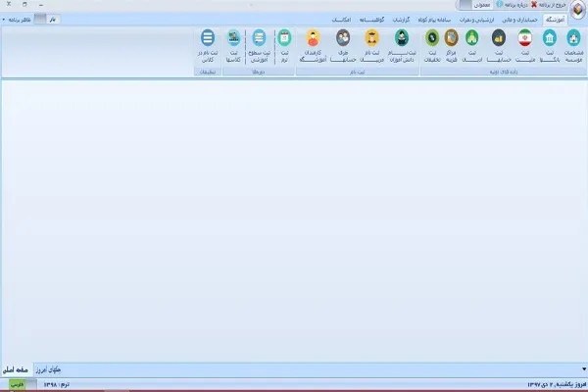Expand today's cheques bar dropdown arrow
Screen dimensions: 588x392
(584, 369)
